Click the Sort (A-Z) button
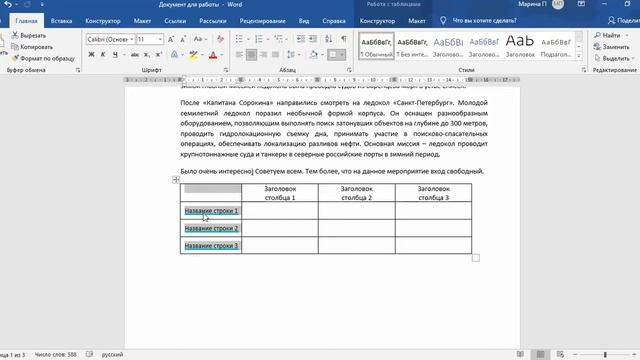This screenshot has height=360, width=640. 329,39
